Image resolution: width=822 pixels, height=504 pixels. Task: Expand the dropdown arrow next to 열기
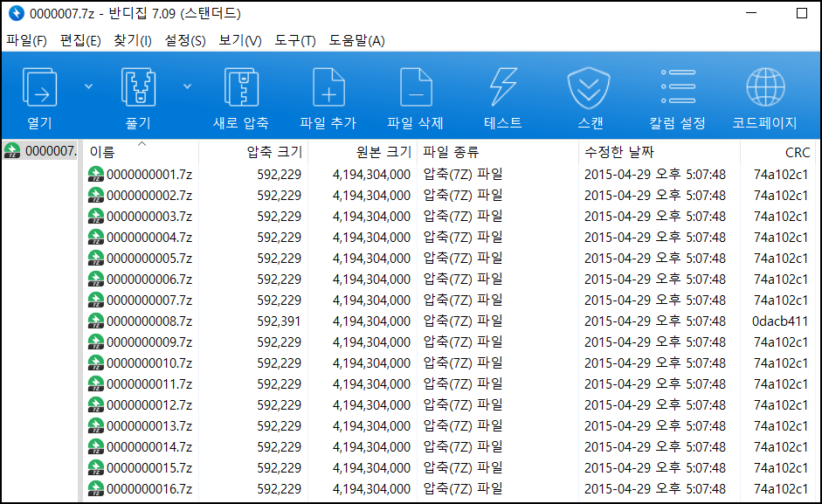(x=88, y=86)
